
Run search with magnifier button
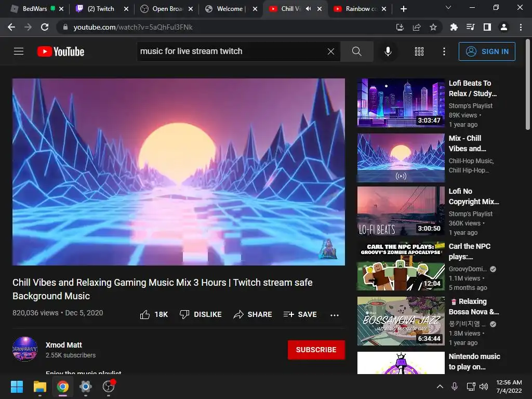[356, 51]
